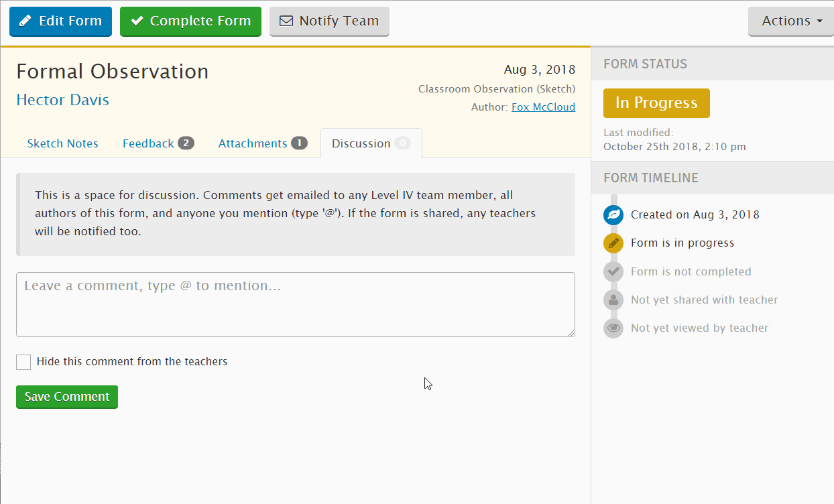Click the Form is in progress entry
This screenshot has height=504, width=834.
[x=682, y=243]
